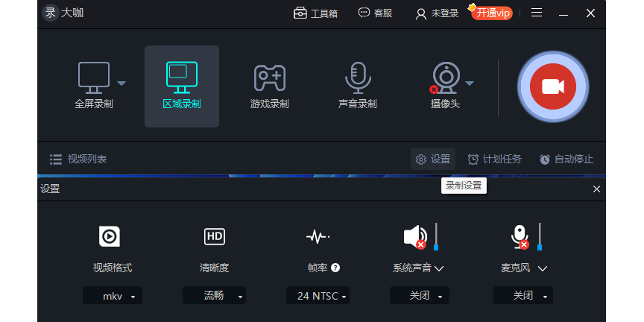
Task: Start recording with the red camera button
Action: [x=553, y=86]
